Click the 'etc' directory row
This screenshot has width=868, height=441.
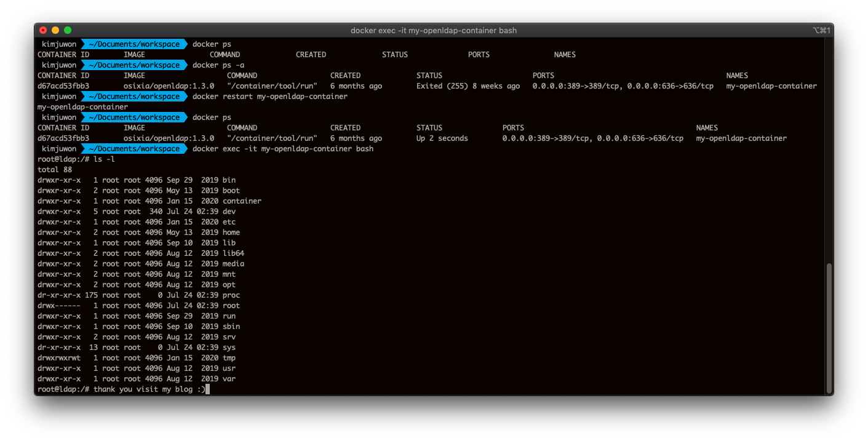point(137,222)
